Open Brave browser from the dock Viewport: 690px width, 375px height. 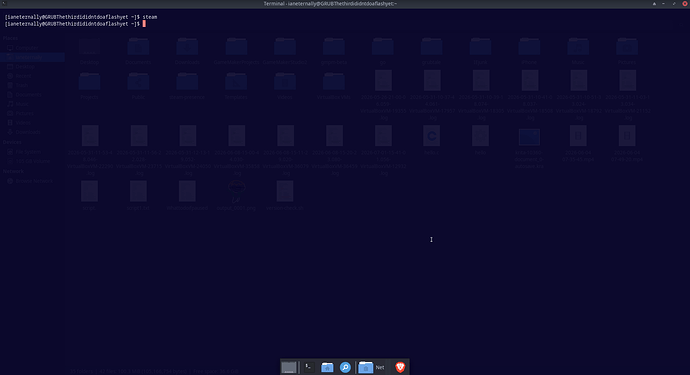click(400, 367)
